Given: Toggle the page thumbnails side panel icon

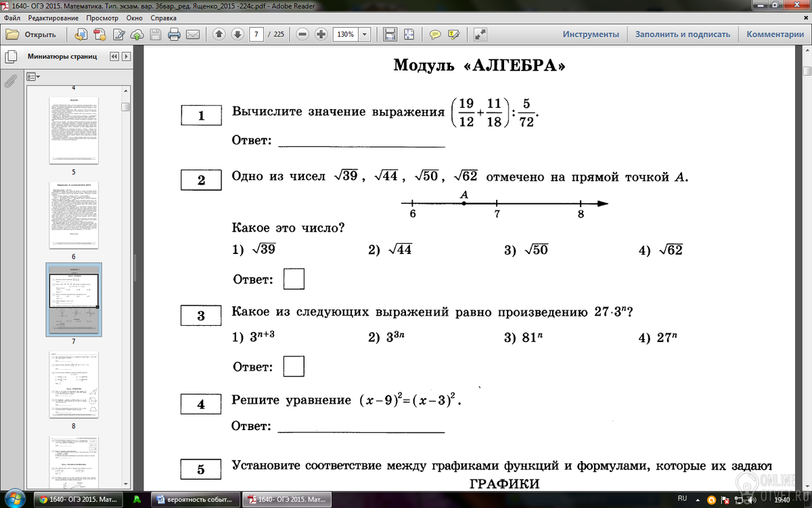Looking at the screenshot, I should (x=10, y=57).
